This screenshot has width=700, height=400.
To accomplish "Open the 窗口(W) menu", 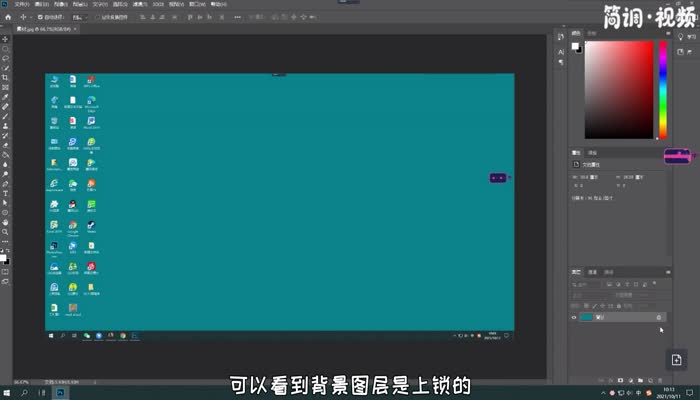I will click(x=197, y=4).
